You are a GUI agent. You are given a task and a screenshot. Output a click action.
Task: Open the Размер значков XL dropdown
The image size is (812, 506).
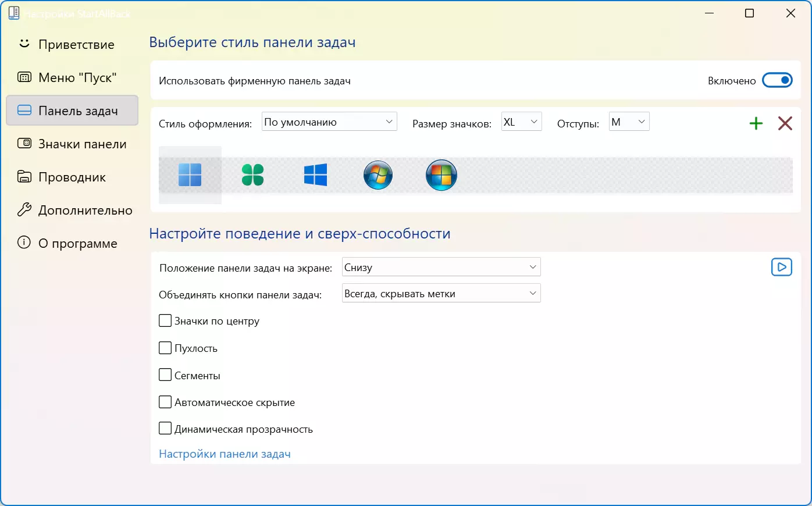click(x=522, y=122)
